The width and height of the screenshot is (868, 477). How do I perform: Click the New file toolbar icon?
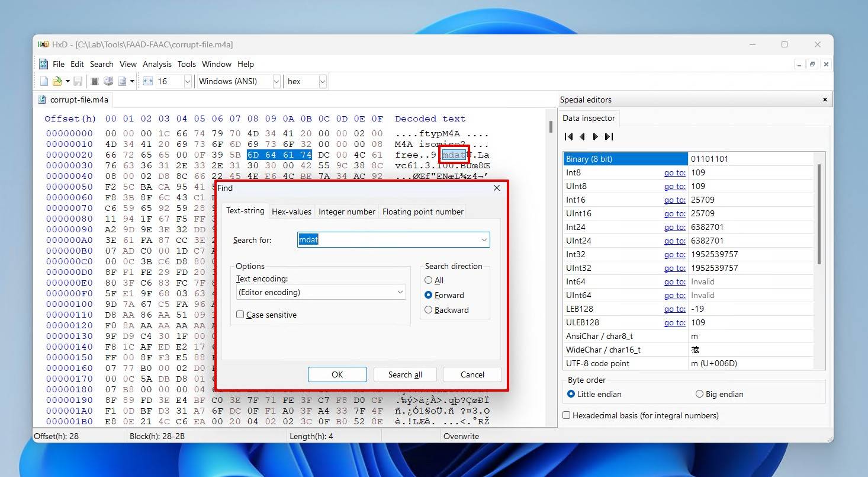[44, 81]
